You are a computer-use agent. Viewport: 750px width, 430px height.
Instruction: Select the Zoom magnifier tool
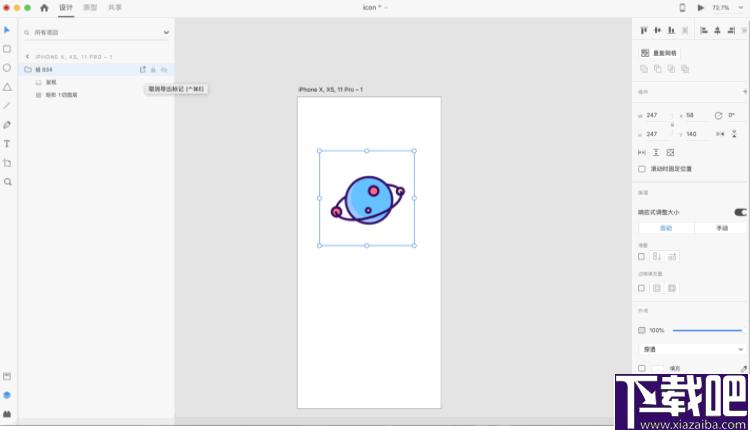coord(7,182)
